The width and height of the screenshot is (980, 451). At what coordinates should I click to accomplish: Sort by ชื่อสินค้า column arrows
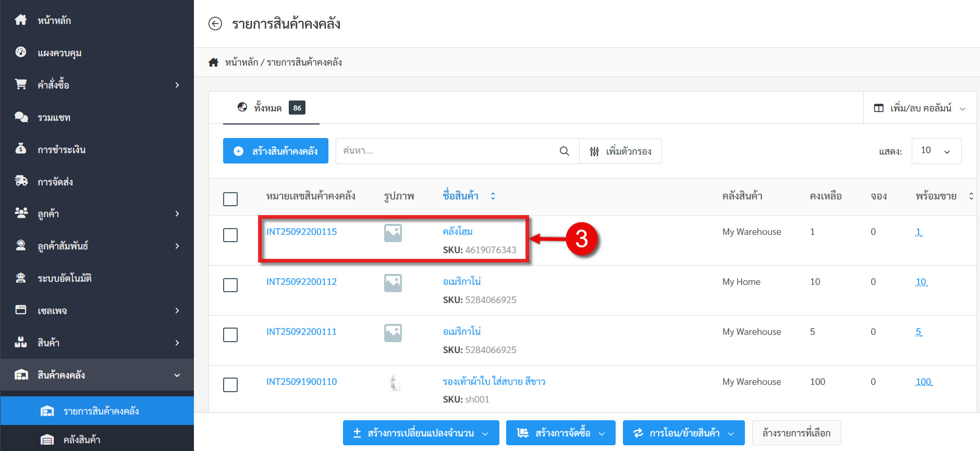(x=493, y=196)
